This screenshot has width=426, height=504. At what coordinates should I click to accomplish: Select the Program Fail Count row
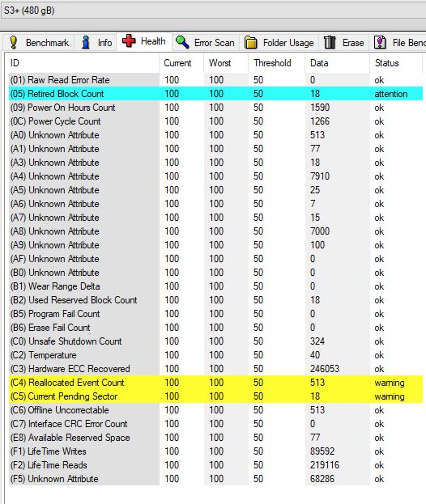pyautogui.click(x=215, y=314)
